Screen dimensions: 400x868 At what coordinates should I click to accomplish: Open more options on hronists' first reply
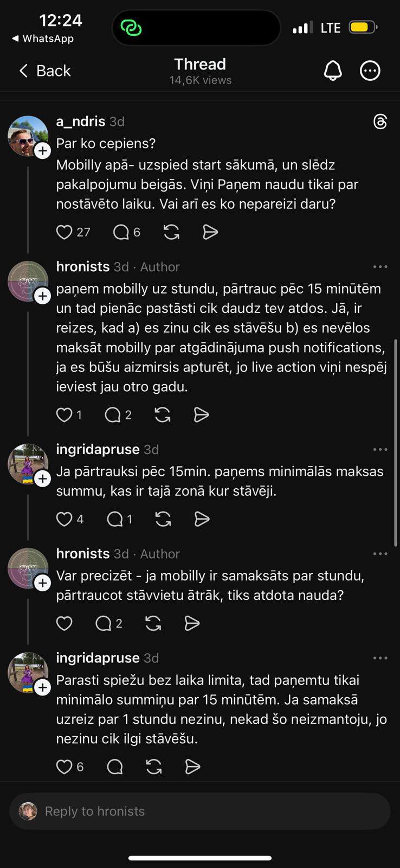pos(380,267)
